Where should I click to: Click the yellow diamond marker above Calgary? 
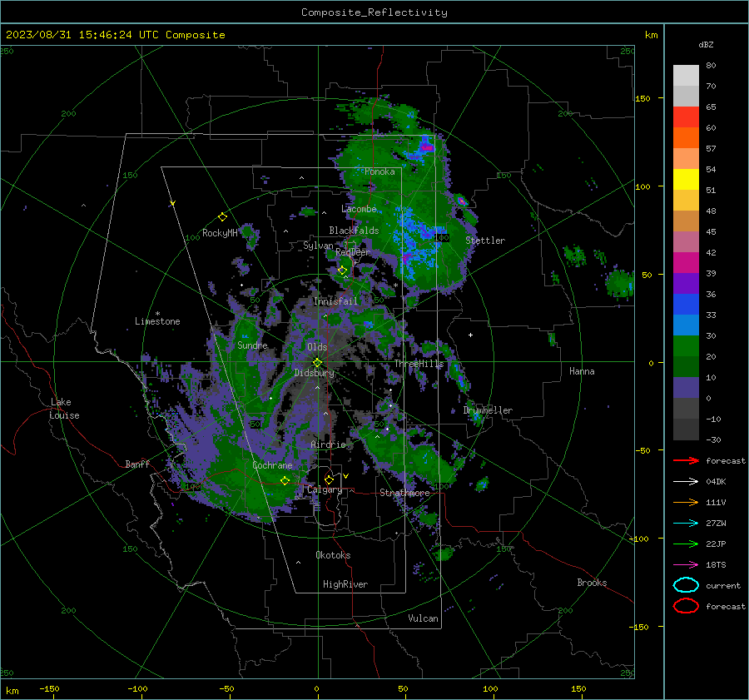click(329, 479)
